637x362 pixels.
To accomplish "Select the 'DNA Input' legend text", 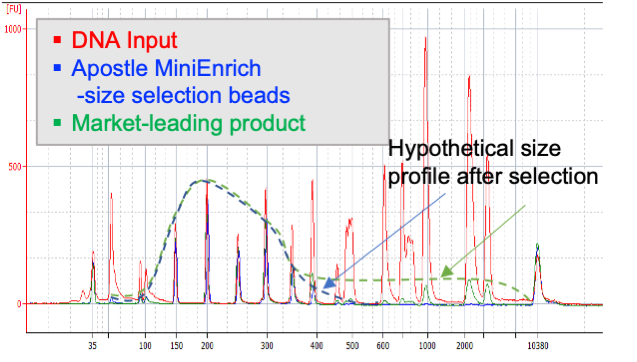I will (125, 40).
